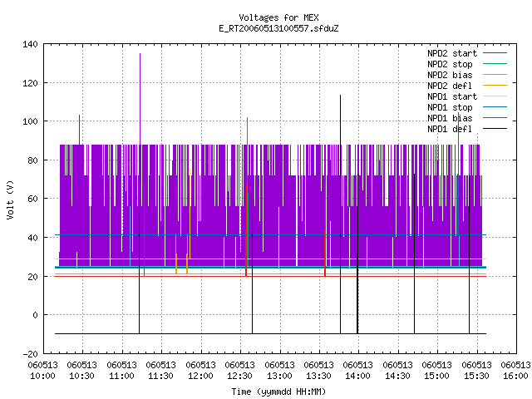The height and width of the screenshot is (399, 532).
Task: Click the y-axis tick value 0
Action: 35,315
